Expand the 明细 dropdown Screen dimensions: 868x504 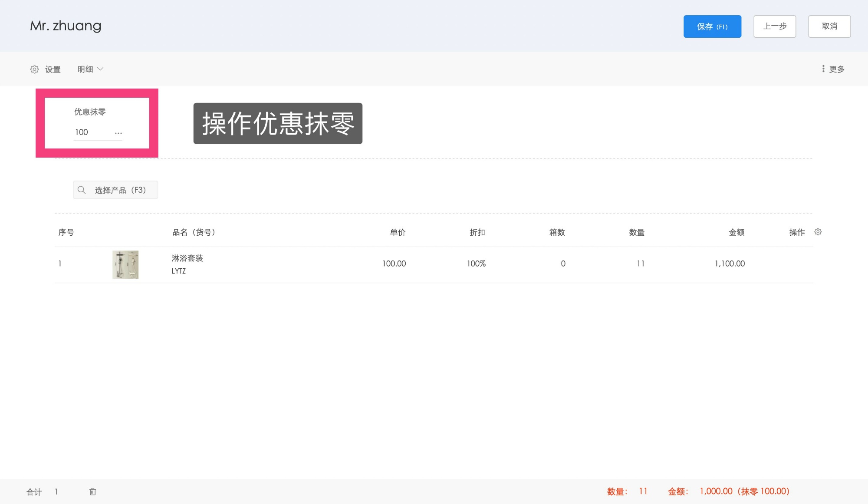[90, 69]
